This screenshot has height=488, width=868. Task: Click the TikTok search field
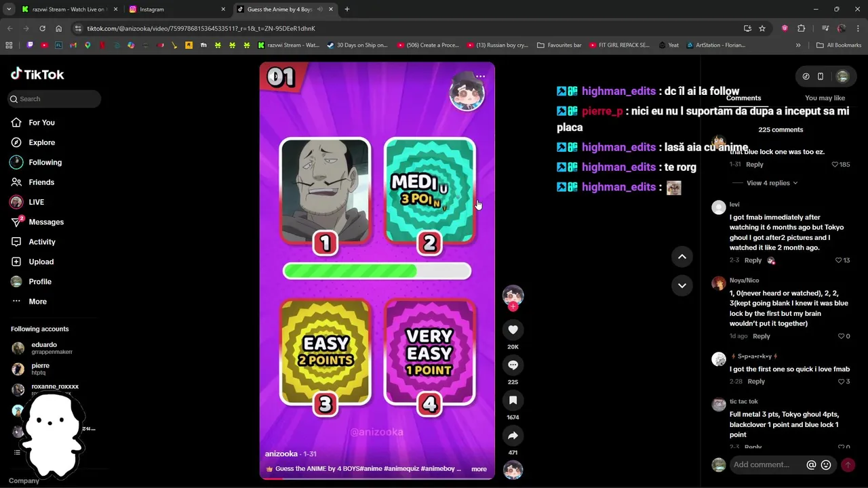(x=54, y=99)
